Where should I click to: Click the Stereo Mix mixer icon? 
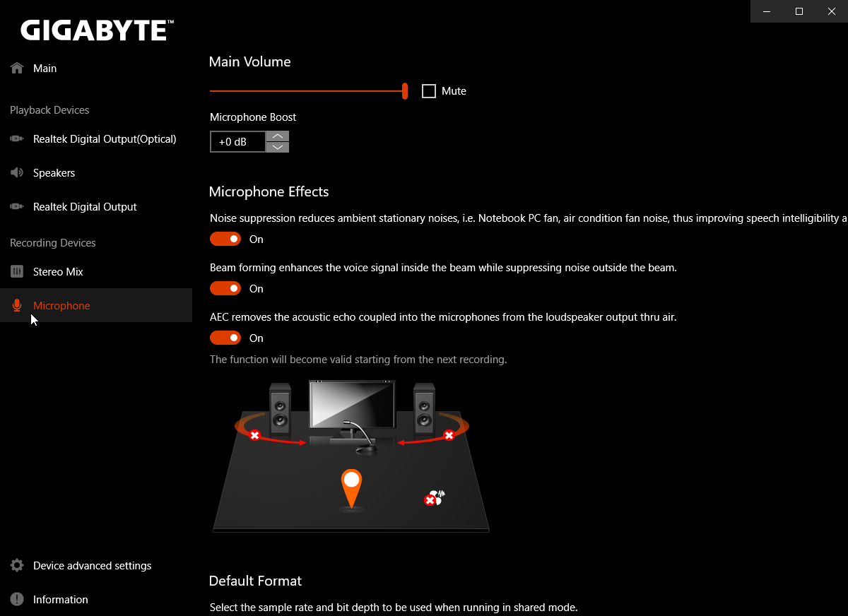tap(17, 272)
